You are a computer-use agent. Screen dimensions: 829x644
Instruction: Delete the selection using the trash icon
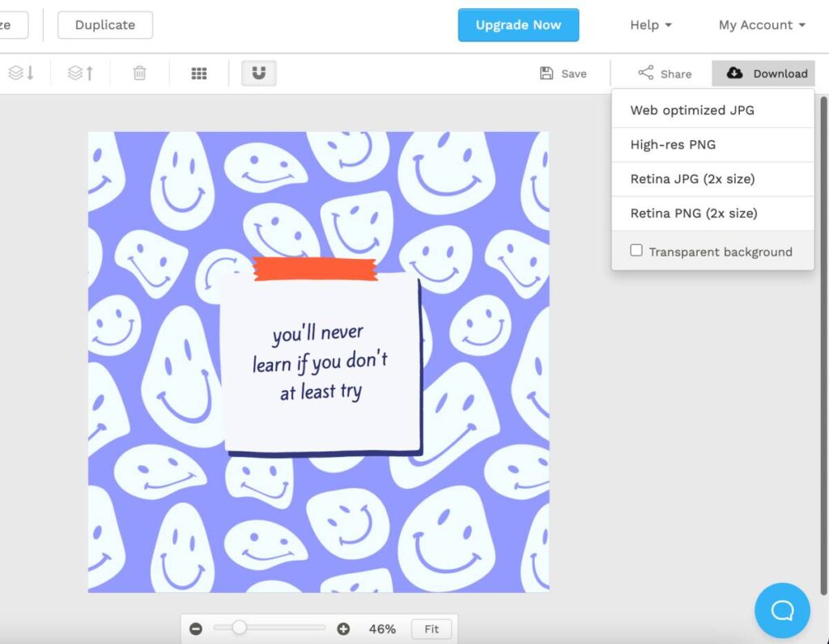click(139, 73)
